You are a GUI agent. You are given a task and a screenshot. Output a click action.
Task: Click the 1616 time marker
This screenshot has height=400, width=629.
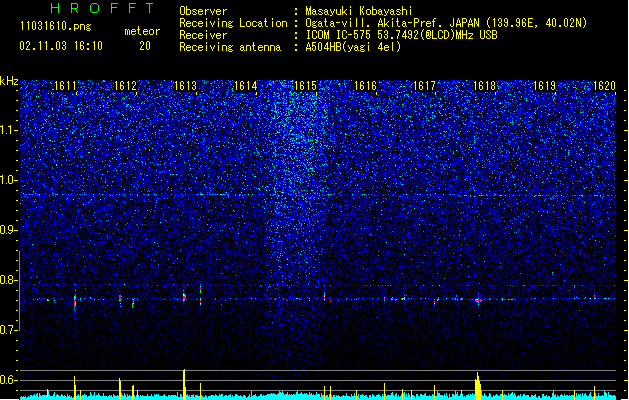(x=365, y=86)
